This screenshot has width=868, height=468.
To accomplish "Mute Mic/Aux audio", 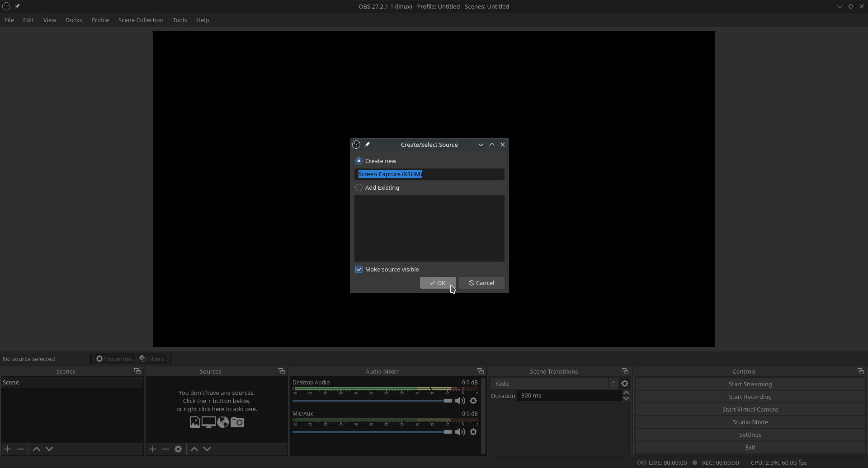I will coord(460,432).
